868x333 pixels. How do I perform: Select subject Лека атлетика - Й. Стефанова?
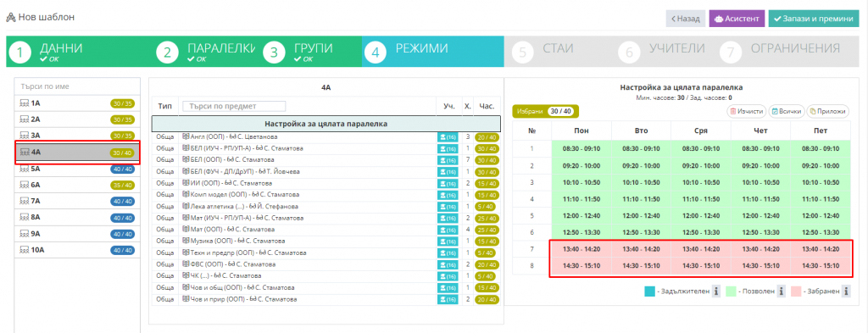[240, 207]
